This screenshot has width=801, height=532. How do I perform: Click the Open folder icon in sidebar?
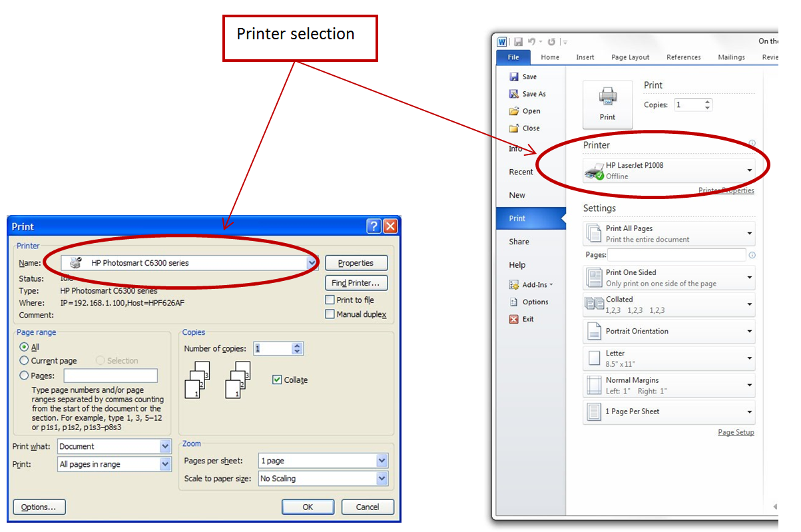point(514,111)
